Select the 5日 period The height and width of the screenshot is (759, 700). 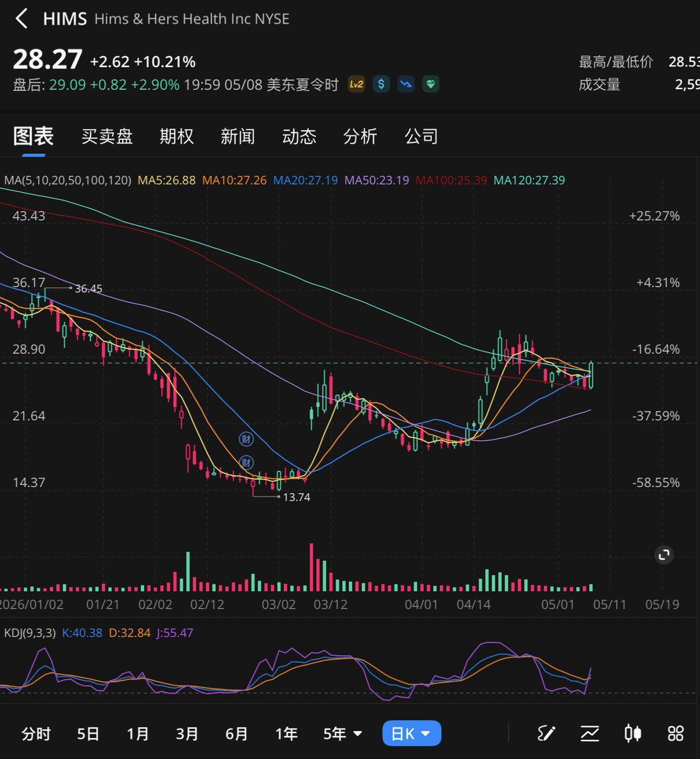click(88, 734)
